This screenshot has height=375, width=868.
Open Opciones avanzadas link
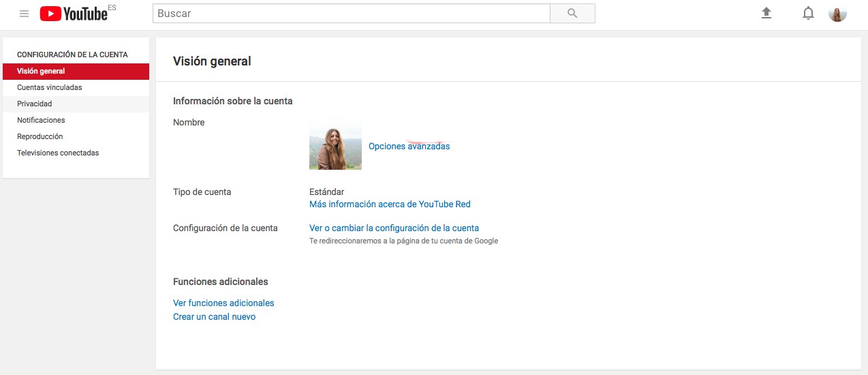pyautogui.click(x=409, y=146)
